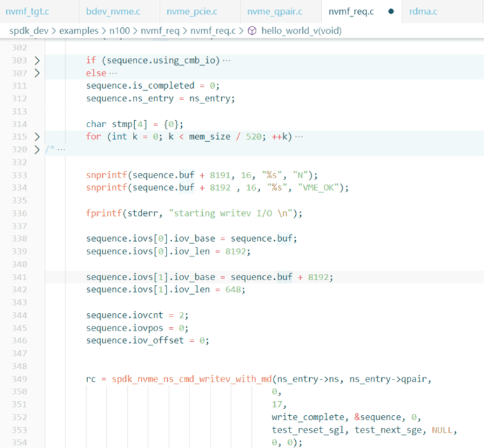Click the function cube icon in breadcrumb

click(252, 31)
